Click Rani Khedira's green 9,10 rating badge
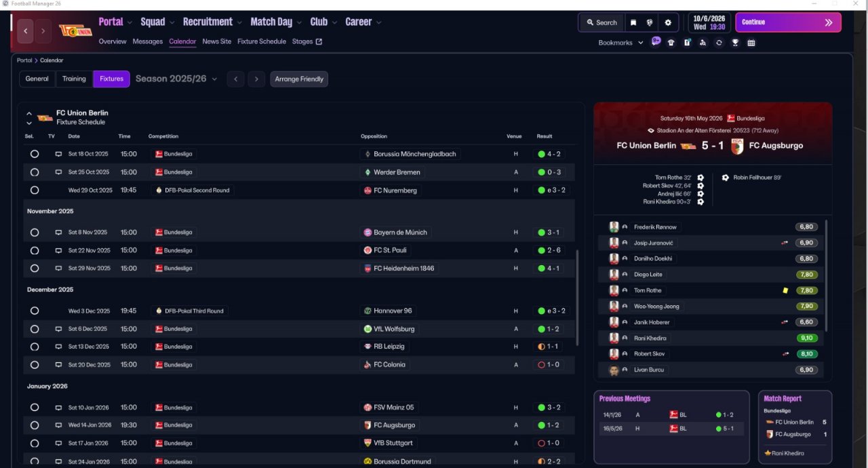 tap(807, 338)
